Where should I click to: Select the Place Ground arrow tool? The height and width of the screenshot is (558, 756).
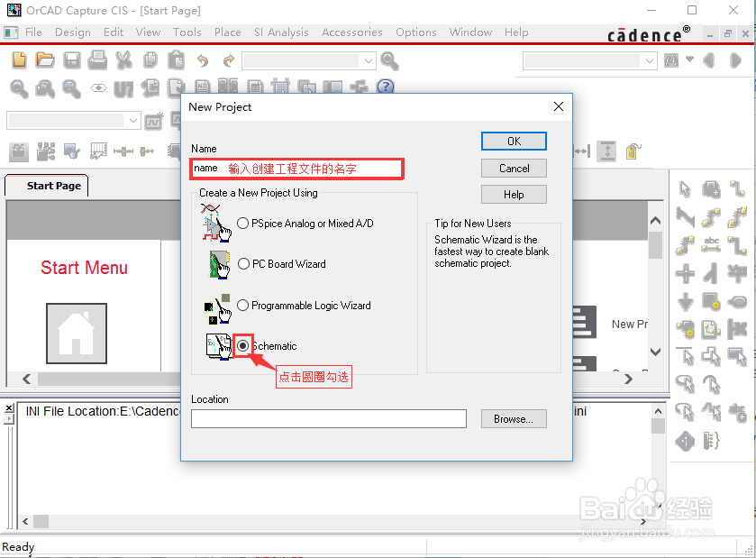click(x=685, y=302)
